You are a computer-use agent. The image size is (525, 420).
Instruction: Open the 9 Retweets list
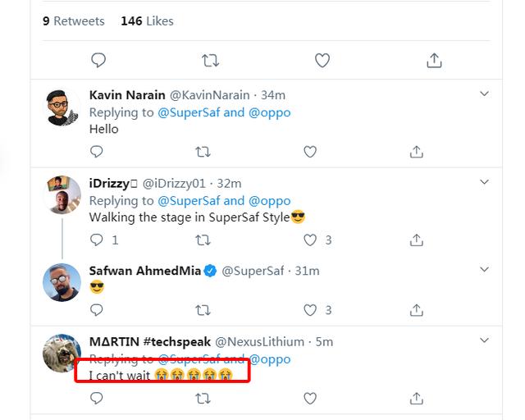(x=73, y=21)
